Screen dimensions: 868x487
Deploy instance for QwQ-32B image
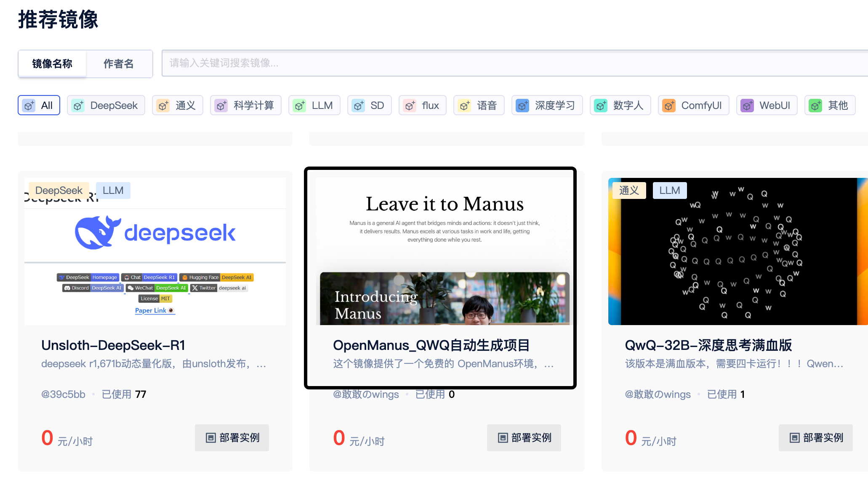pos(815,438)
